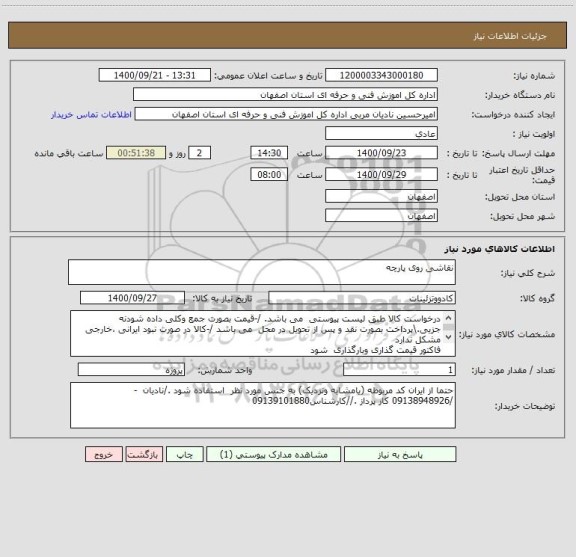Click section heading 'اطلاعات کالاهای مورد نیاز'
The height and width of the screenshot is (557, 576).
[x=500, y=249]
